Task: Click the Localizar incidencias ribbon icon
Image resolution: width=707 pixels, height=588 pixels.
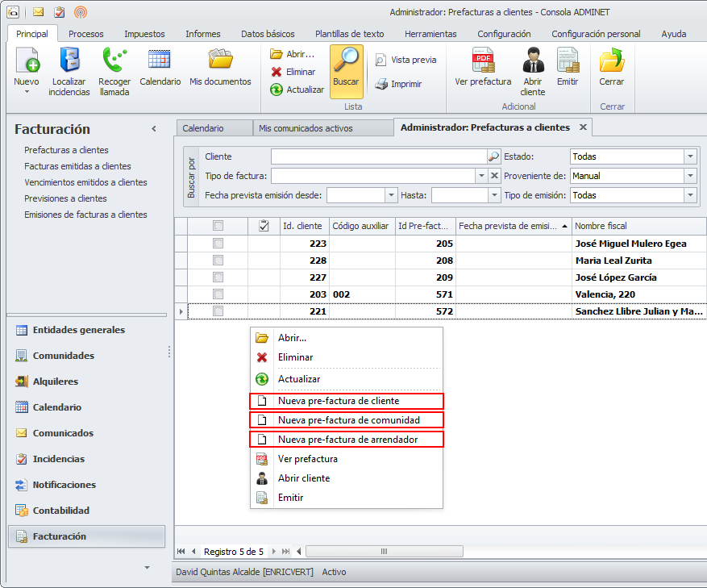Action: click(x=69, y=62)
